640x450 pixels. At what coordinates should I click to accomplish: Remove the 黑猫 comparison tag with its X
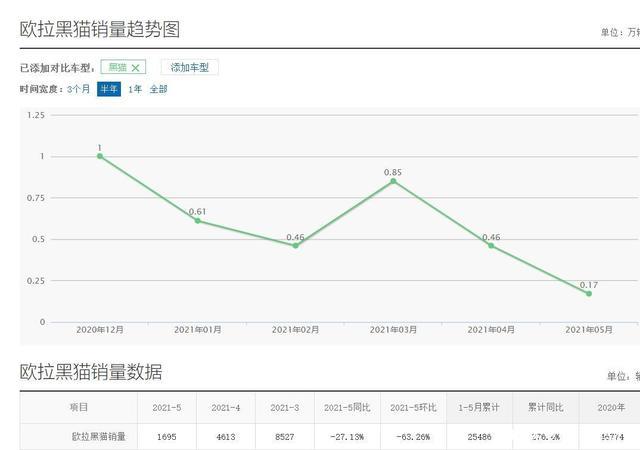[136, 68]
